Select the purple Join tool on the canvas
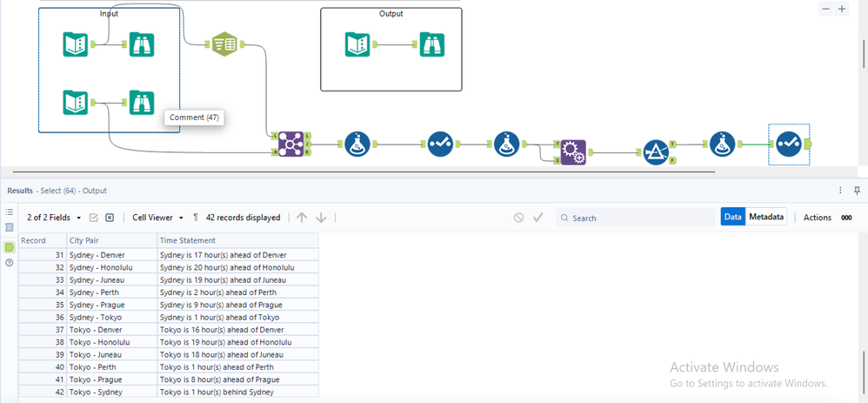868x403 pixels. (291, 144)
